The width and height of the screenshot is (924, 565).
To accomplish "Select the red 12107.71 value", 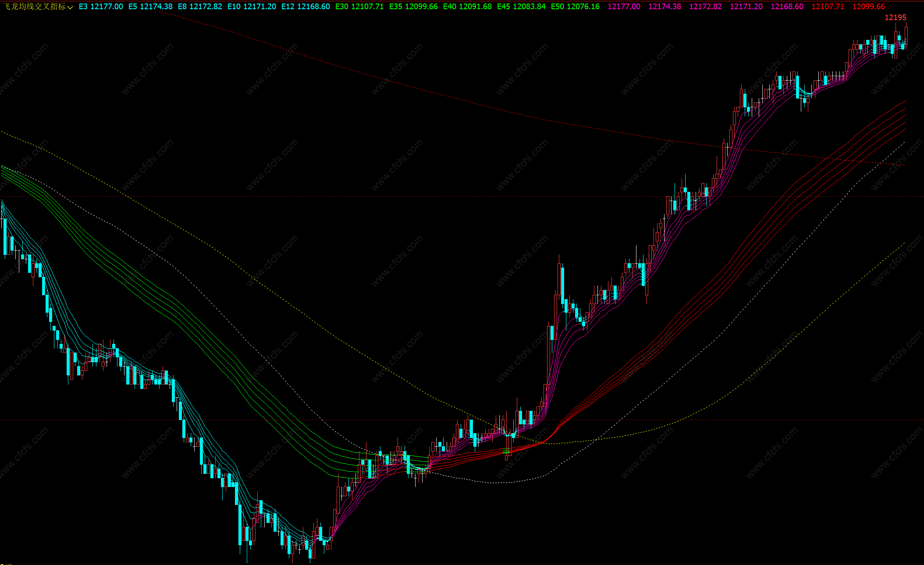I will point(828,7).
